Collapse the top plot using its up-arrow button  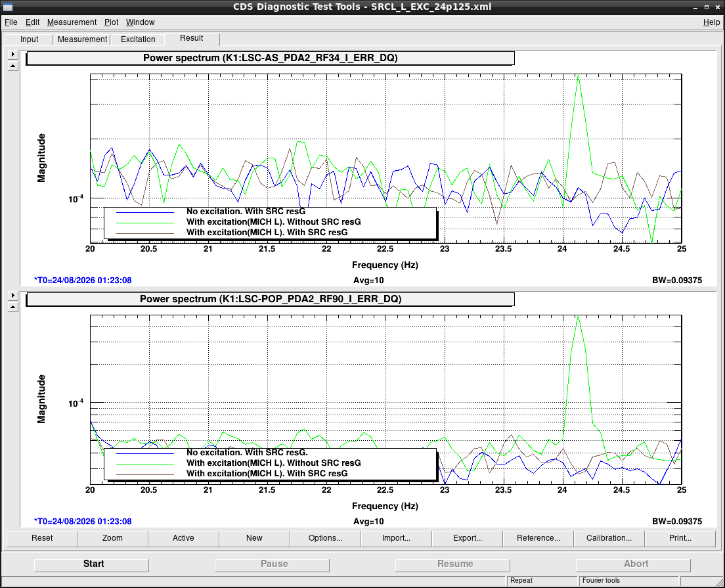pos(13,66)
